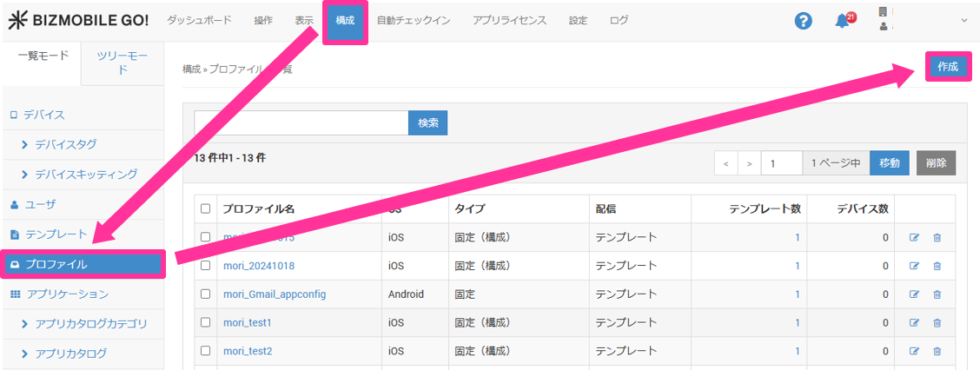
Task: Click the profile search text field
Action: pos(301,123)
